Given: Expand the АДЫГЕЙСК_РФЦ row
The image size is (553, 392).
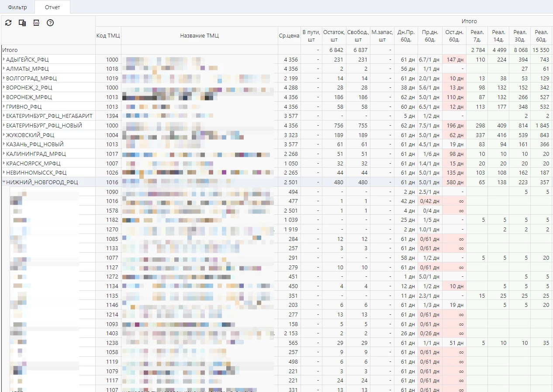Looking at the screenshot, I should 4,59.
